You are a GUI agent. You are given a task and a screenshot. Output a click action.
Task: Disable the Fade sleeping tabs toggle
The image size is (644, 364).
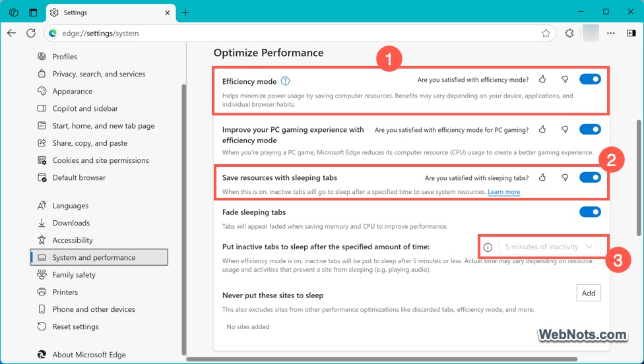click(590, 212)
